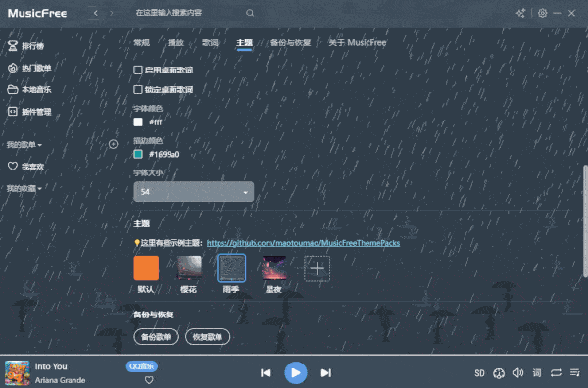Select 樱花 theme thumbnail

click(x=189, y=268)
